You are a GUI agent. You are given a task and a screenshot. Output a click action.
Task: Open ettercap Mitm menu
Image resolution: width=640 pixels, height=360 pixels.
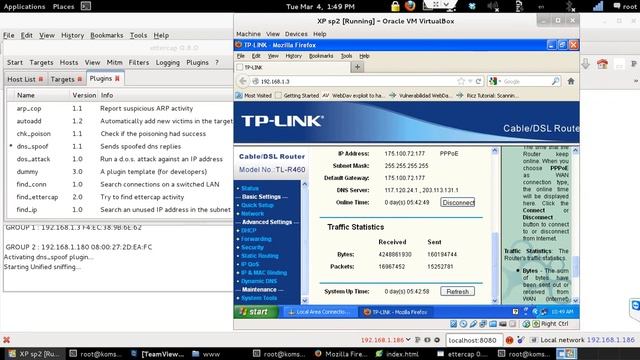coord(114,62)
